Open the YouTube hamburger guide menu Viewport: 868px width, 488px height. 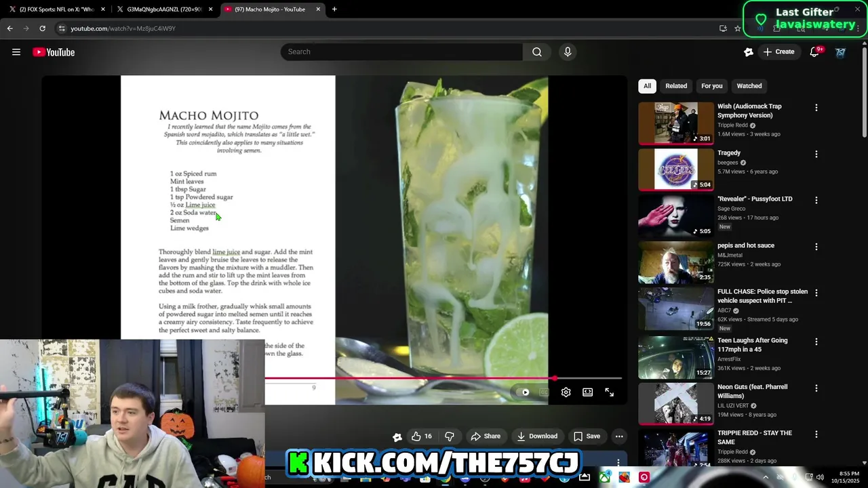pos(16,52)
